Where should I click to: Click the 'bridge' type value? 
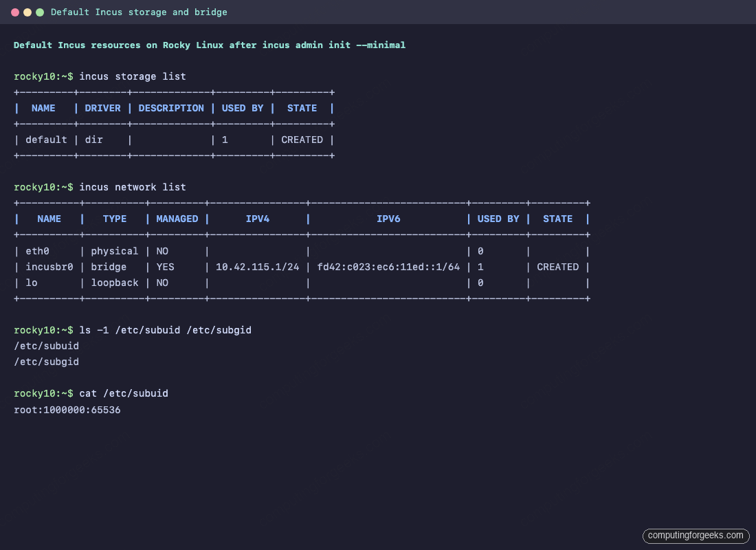click(109, 267)
